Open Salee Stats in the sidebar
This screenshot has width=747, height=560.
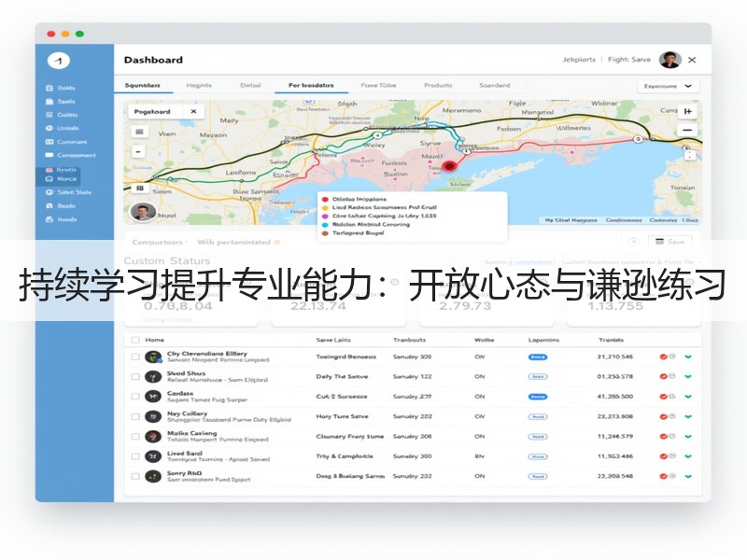68,192
